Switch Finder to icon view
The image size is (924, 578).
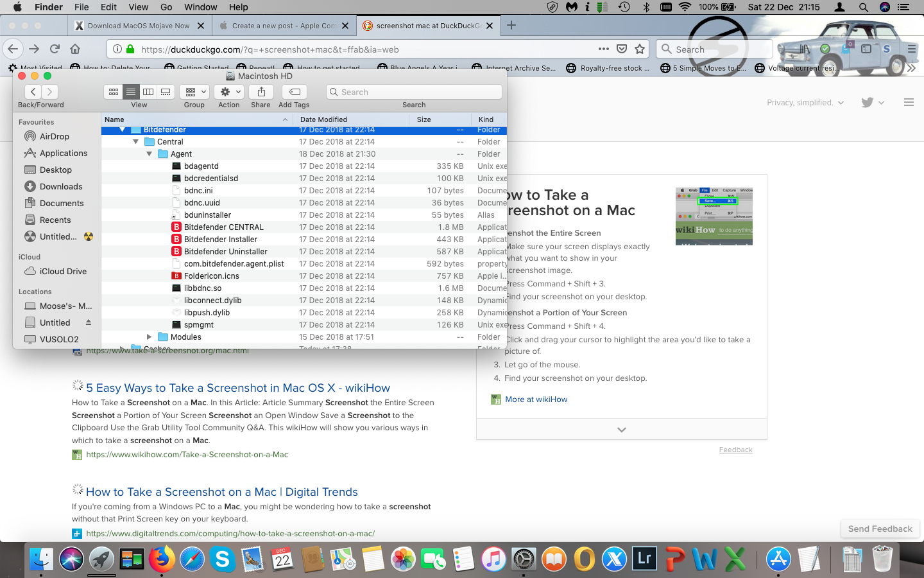(x=113, y=92)
